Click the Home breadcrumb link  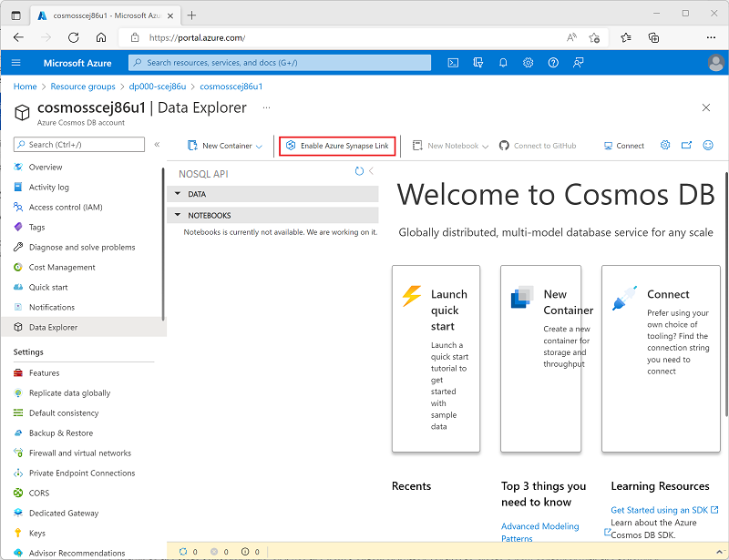coord(26,87)
